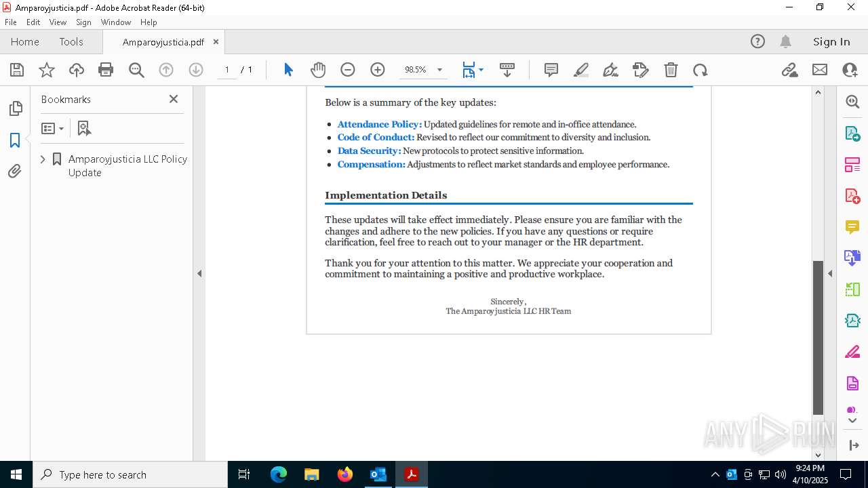This screenshot has width=868, height=488.
Task: Print the document using printer icon
Action: pos(106,70)
